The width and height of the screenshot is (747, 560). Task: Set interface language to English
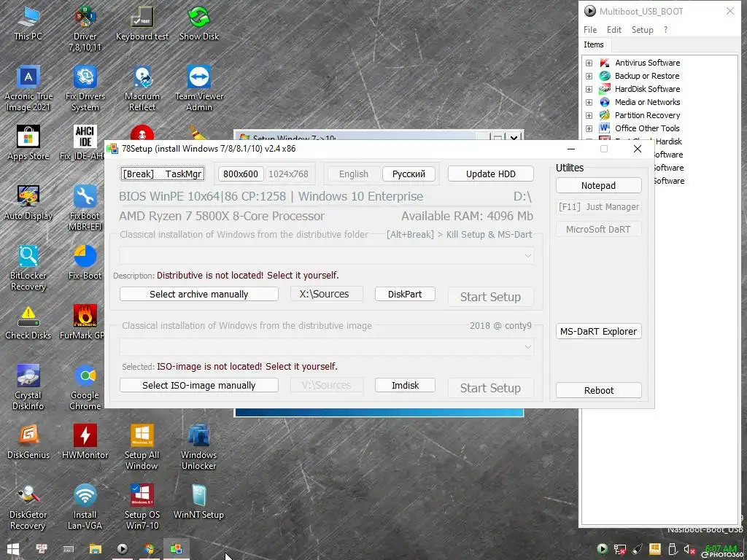coord(354,174)
